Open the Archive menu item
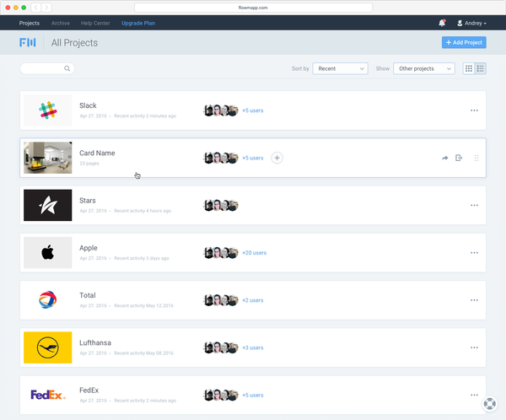 click(x=61, y=24)
